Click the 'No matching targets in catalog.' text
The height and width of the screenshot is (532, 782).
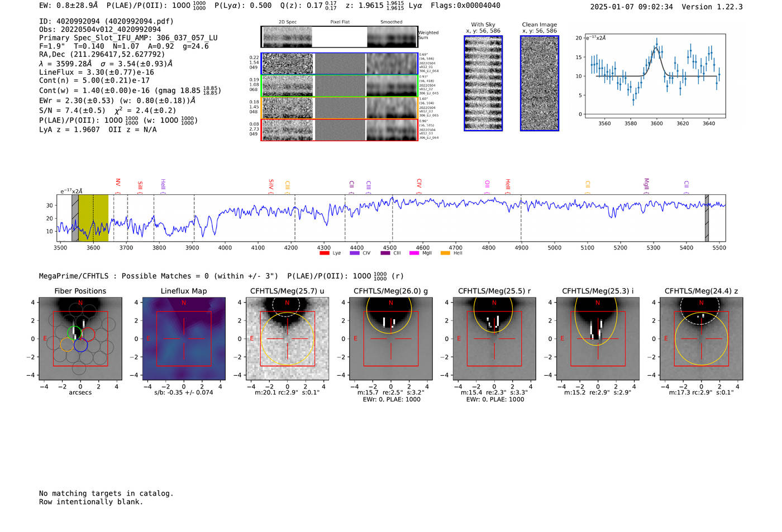click(106, 493)
